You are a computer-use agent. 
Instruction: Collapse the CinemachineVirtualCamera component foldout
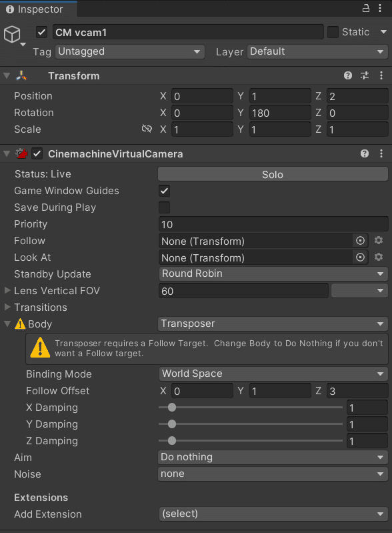click(x=7, y=153)
